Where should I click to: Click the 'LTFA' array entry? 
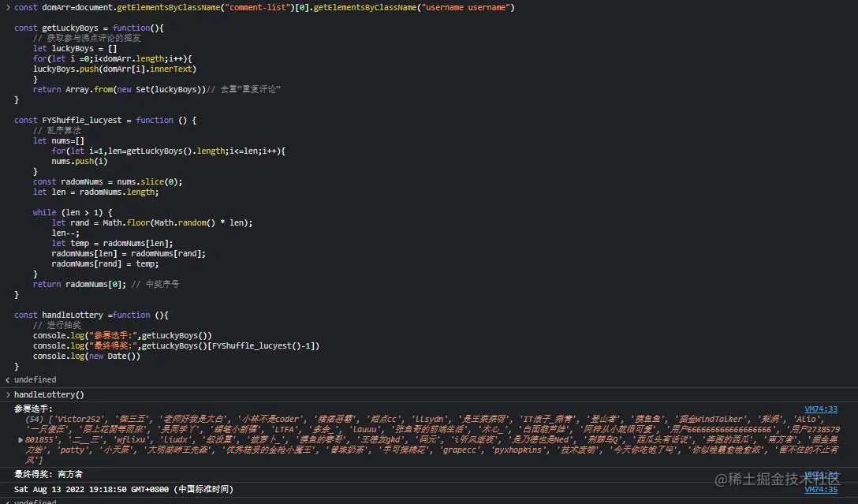(x=284, y=430)
